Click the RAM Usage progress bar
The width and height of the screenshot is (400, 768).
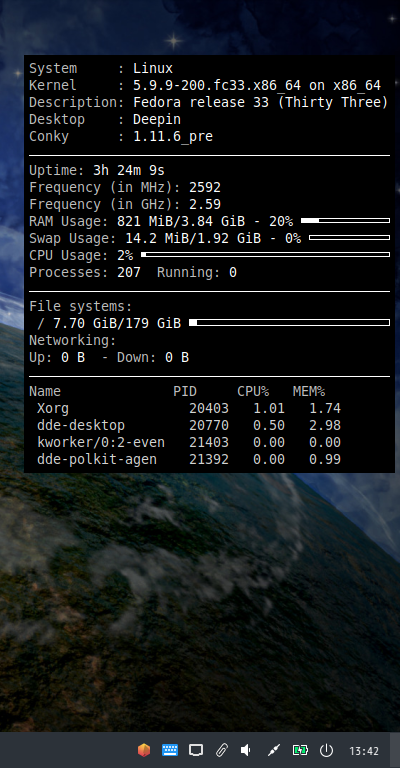345,221
